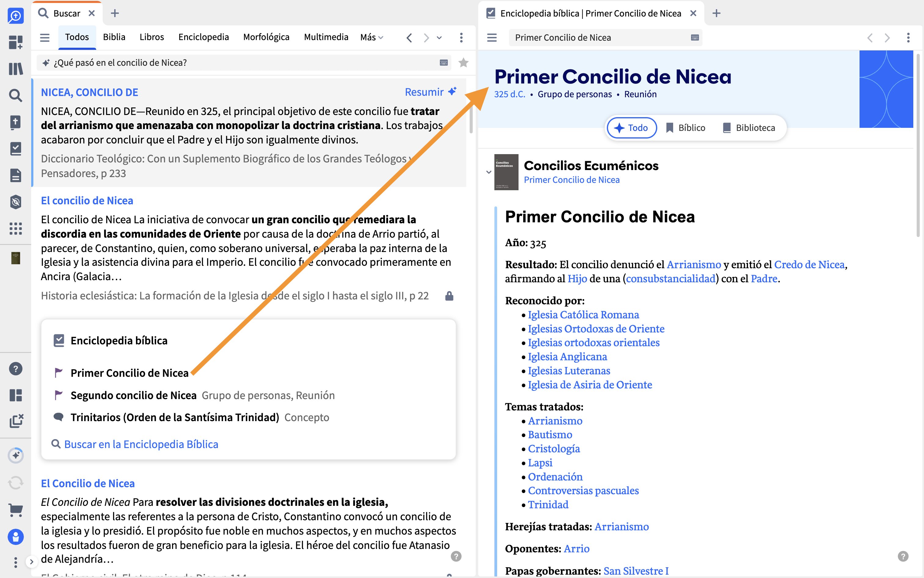Click the right panel vertical scrollbar
Image resolution: width=924 pixels, height=578 pixels.
tap(918, 145)
